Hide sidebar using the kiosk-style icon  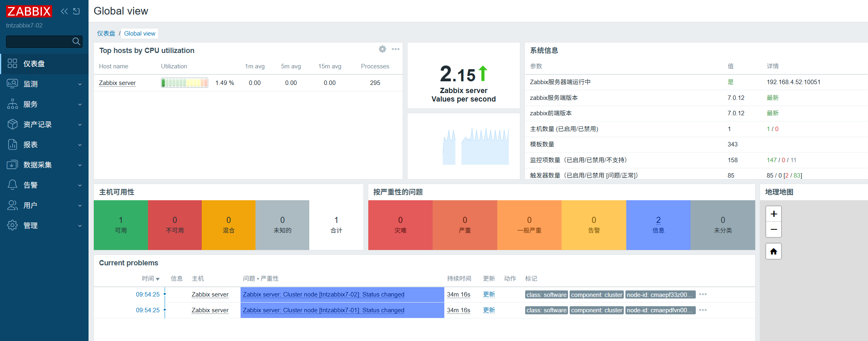76,11
